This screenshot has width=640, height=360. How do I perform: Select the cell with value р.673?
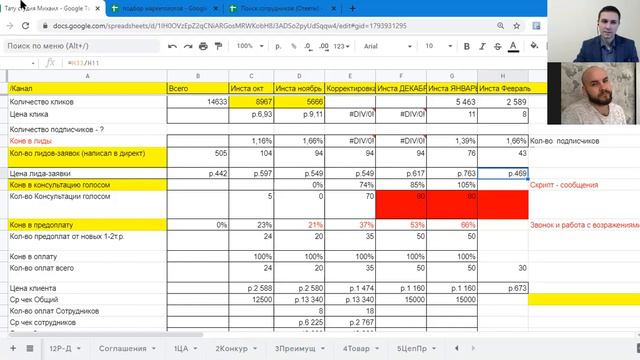click(503, 288)
